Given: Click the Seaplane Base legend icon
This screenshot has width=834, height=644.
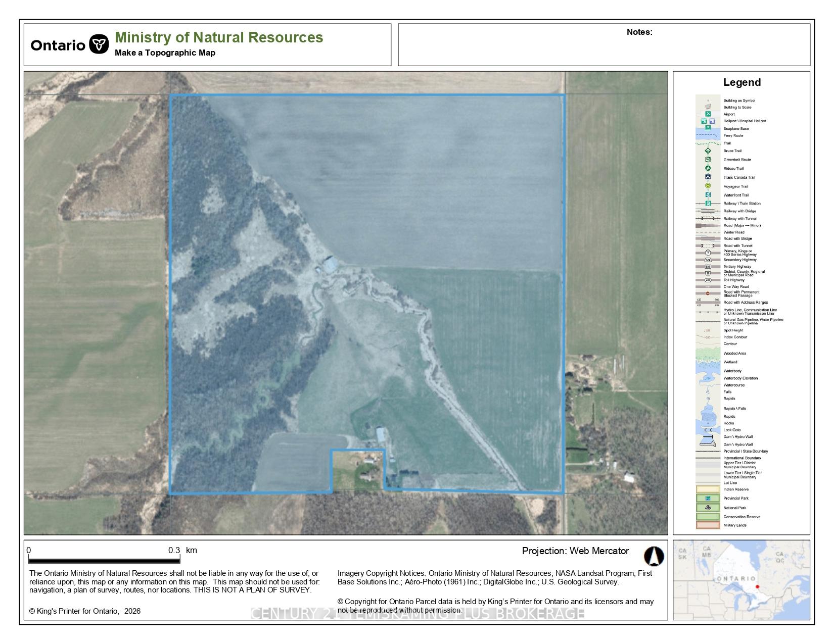Looking at the screenshot, I should (x=708, y=128).
